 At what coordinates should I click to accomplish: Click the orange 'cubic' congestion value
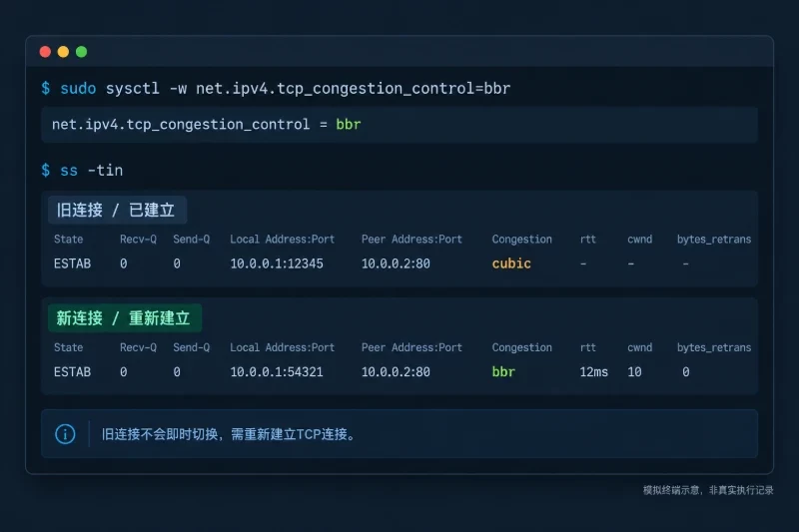click(511, 264)
